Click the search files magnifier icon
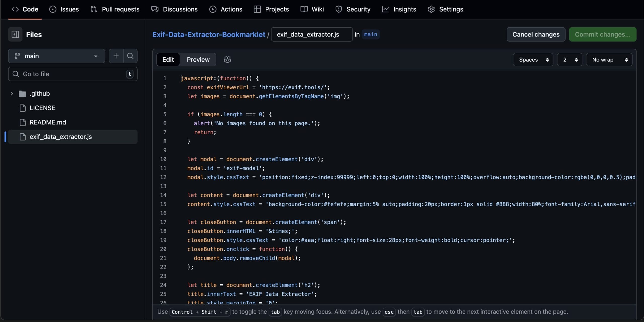The image size is (644, 322). pos(130,56)
